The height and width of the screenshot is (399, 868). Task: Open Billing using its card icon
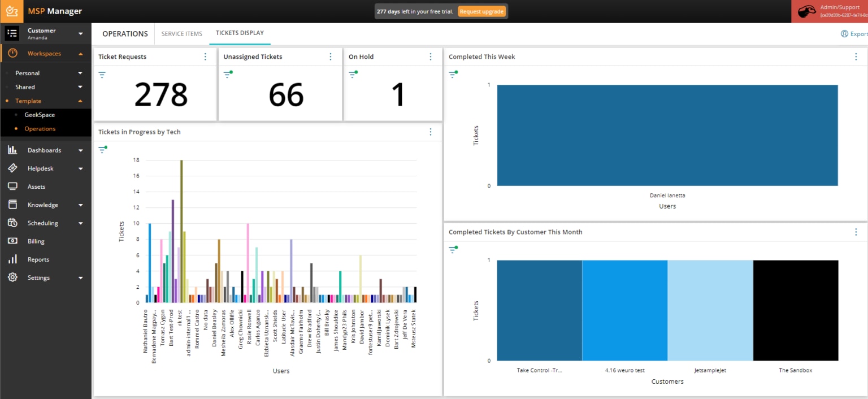pyautogui.click(x=12, y=241)
